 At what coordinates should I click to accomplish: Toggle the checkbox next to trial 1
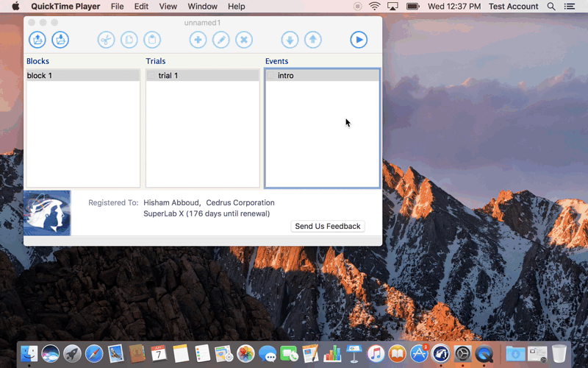tap(151, 76)
